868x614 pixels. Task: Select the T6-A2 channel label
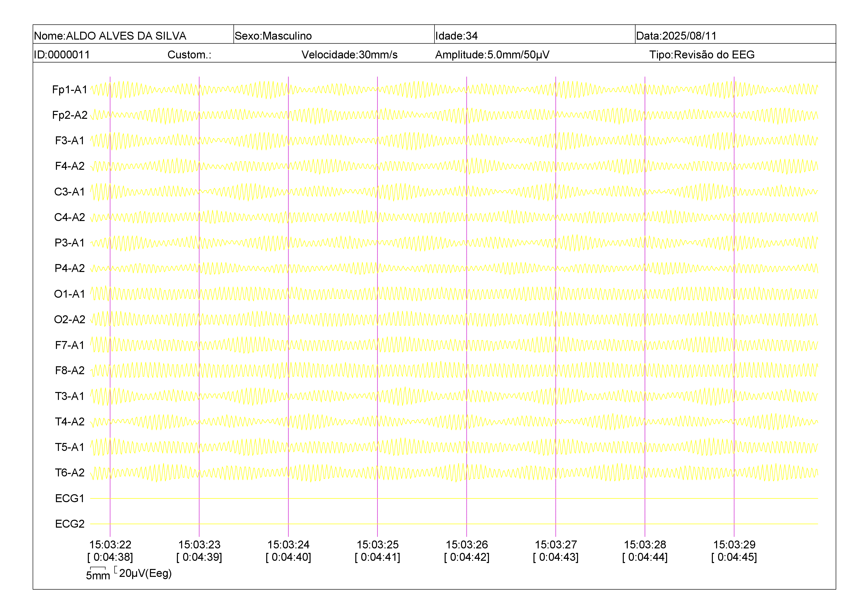tap(70, 473)
